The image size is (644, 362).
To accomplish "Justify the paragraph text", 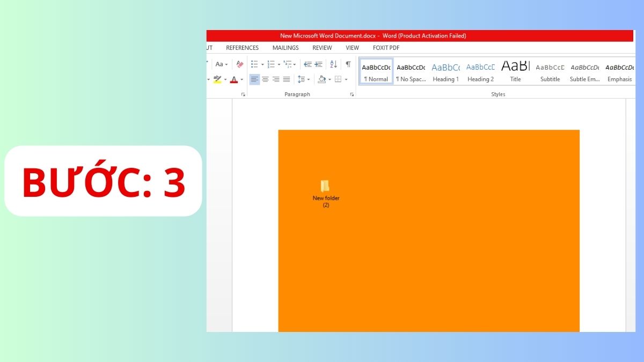I will [x=286, y=79].
